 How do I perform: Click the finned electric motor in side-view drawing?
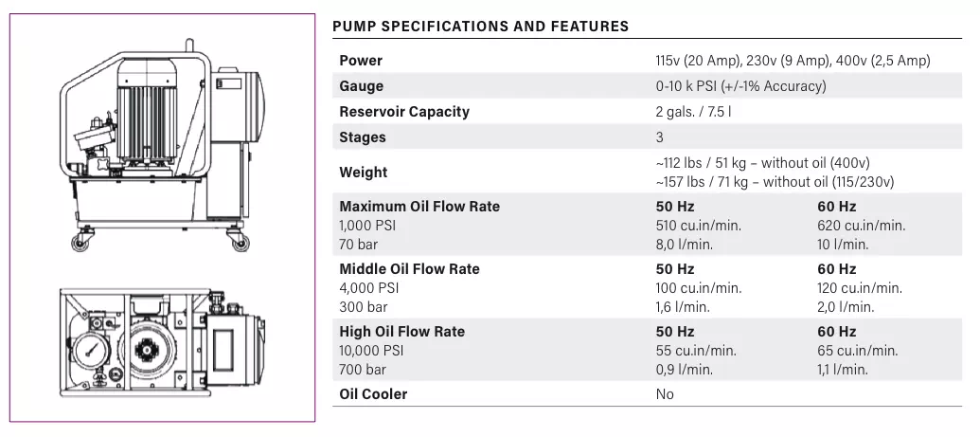point(150,114)
